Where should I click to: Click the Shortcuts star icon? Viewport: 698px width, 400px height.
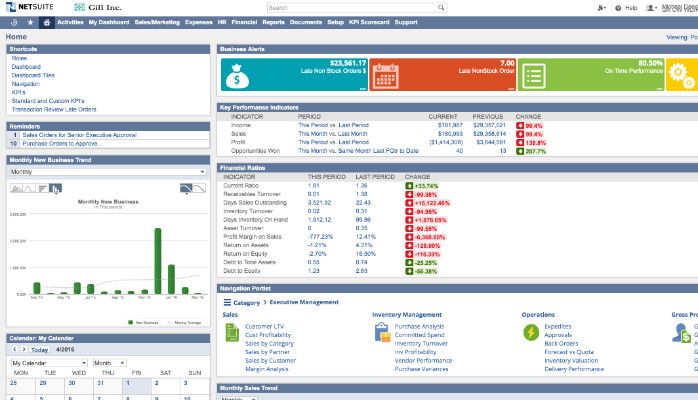(x=30, y=21)
